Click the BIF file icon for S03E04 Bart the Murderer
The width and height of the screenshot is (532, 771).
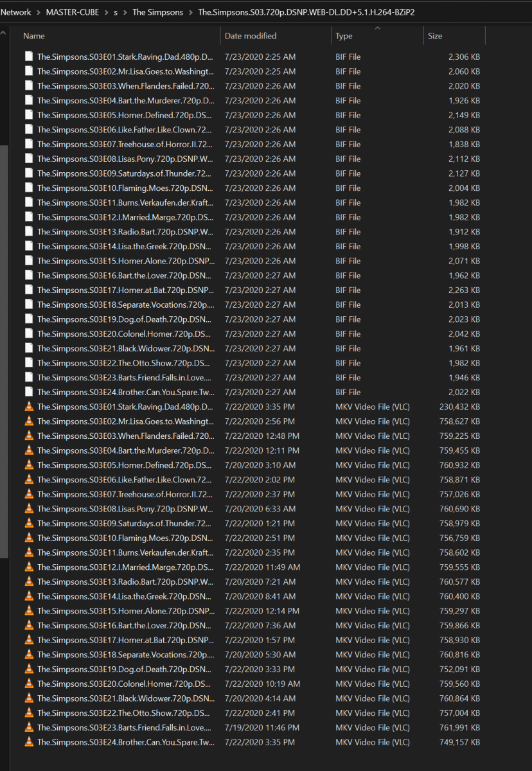tap(29, 100)
